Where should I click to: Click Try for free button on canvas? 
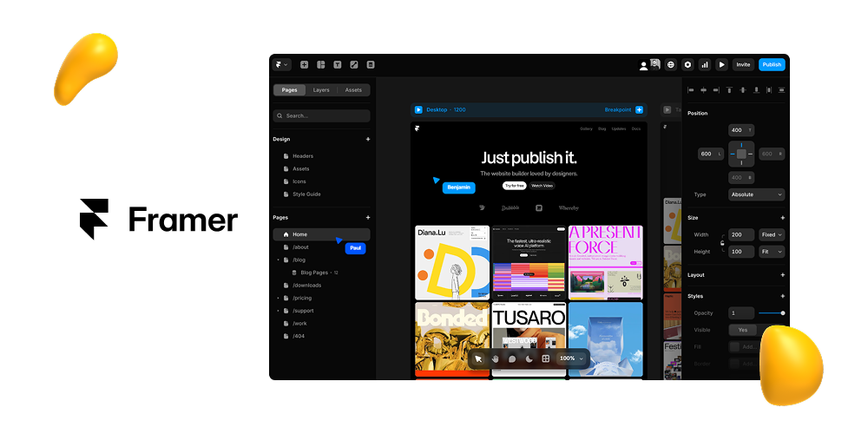click(514, 186)
